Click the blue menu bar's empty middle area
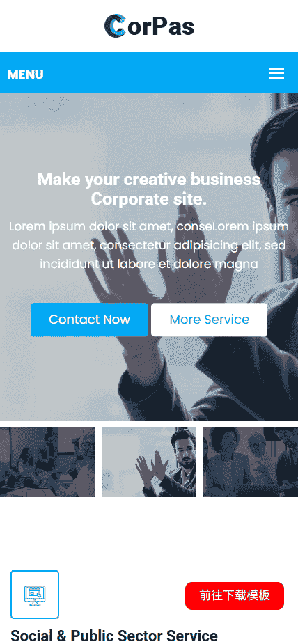298x644 pixels. tap(156, 72)
